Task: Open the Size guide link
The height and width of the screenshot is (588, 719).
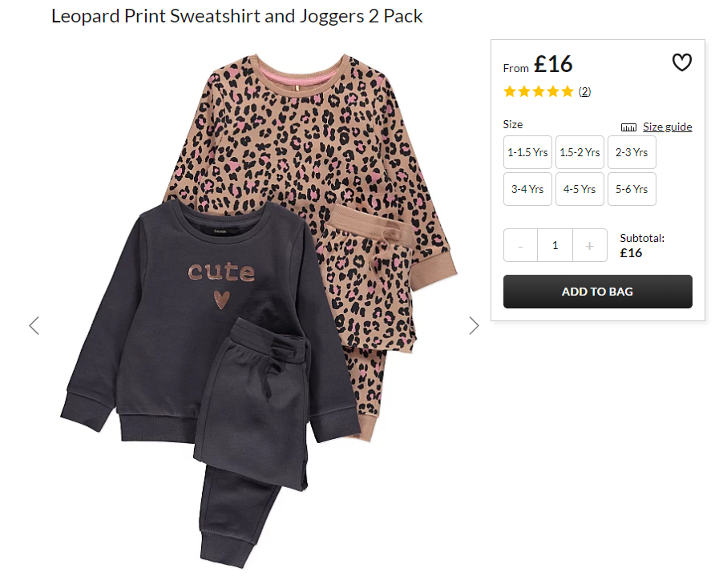Action: [x=667, y=127]
